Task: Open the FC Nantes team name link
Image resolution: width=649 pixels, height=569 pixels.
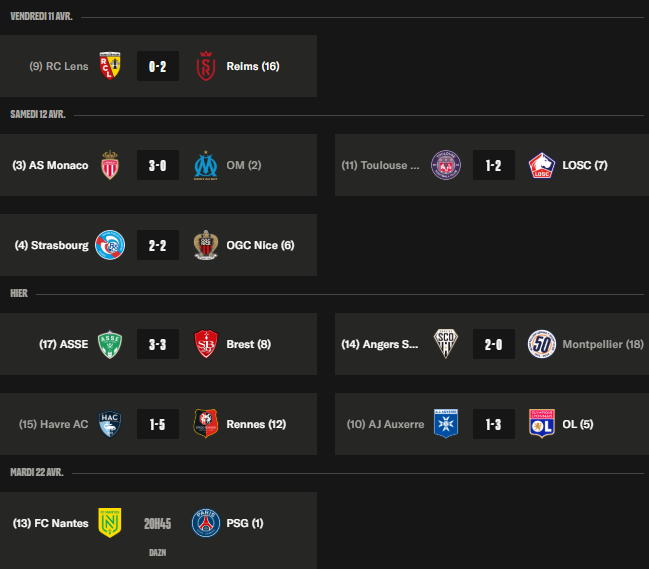Action: tap(50, 523)
